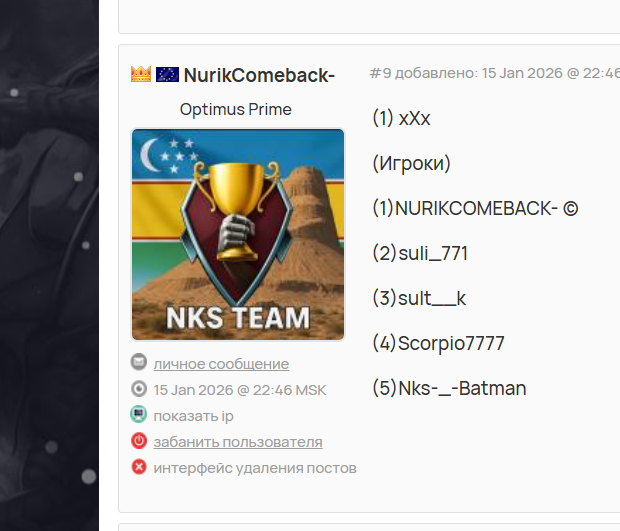This screenshot has width=620, height=531.
Task: Open the NurikComeback- user profile name
Action: click(259, 75)
